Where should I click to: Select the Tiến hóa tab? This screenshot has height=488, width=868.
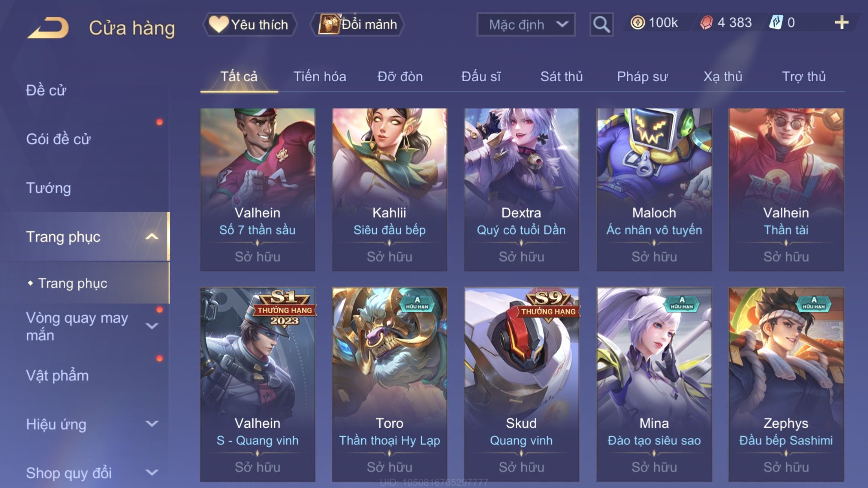click(x=320, y=76)
